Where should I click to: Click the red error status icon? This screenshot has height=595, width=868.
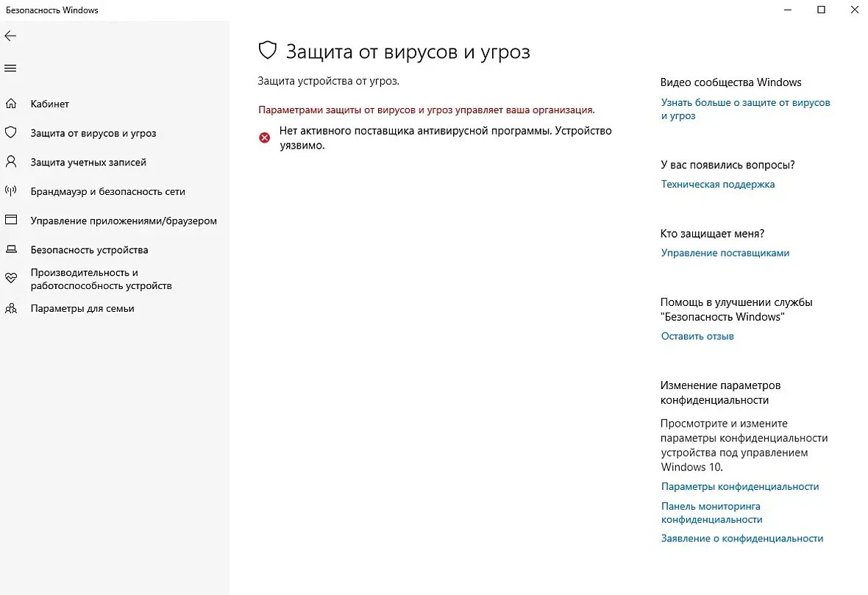pyautogui.click(x=265, y=138)
